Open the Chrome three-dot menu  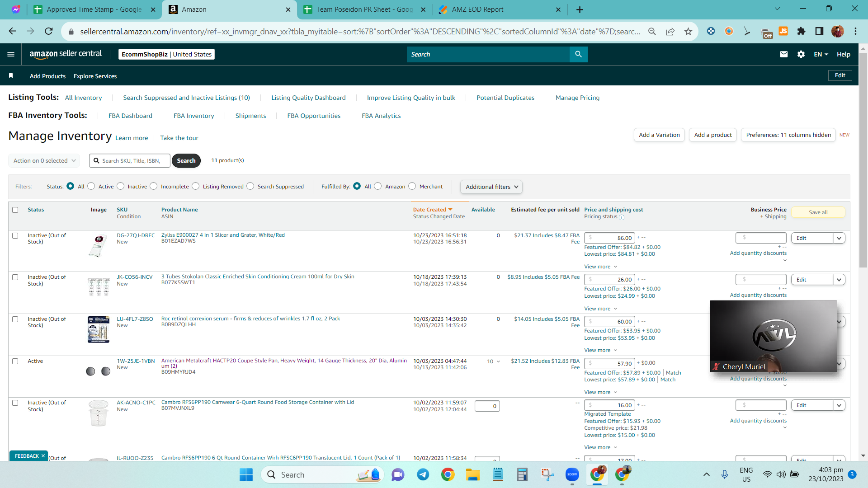coord(855,31)
